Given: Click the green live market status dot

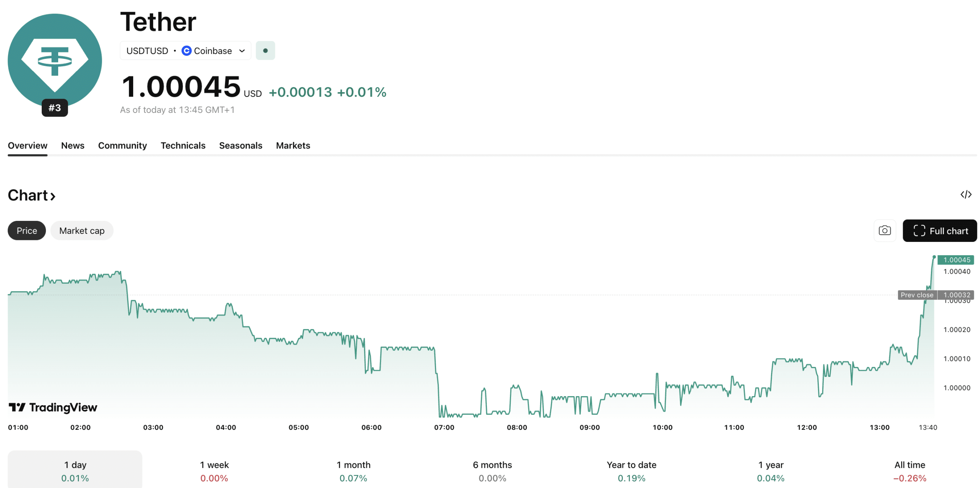Looking at the screenshot, I should coord(265,50).
